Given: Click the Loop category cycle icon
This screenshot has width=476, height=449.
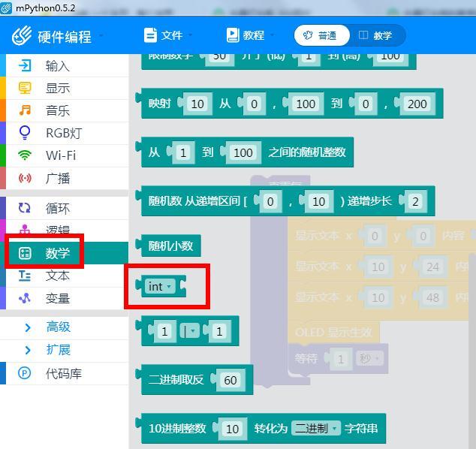Looking at the screenshot, I should [x=26, y=209].
